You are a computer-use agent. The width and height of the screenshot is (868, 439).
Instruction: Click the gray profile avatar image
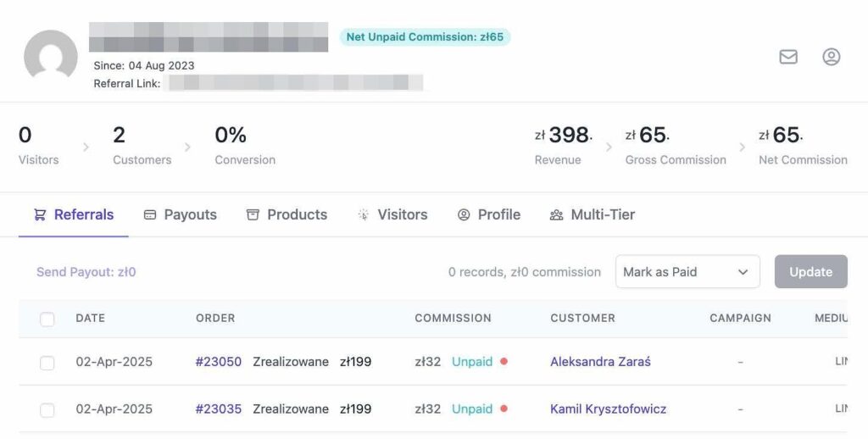[50, 56]
